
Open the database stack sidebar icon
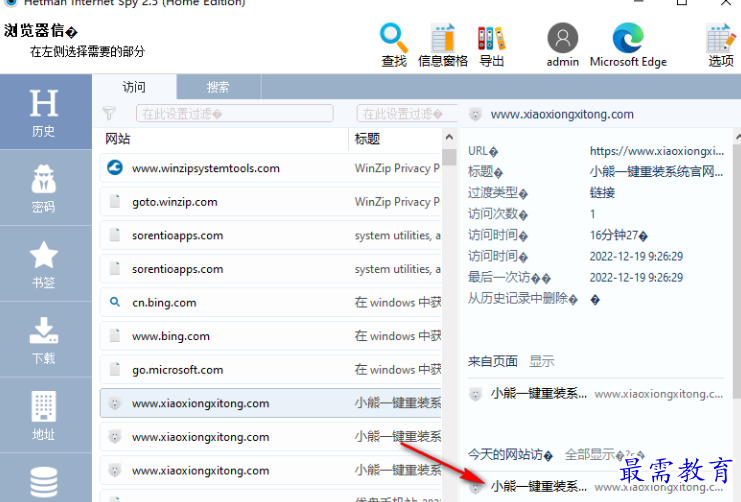tap(43, 482)
